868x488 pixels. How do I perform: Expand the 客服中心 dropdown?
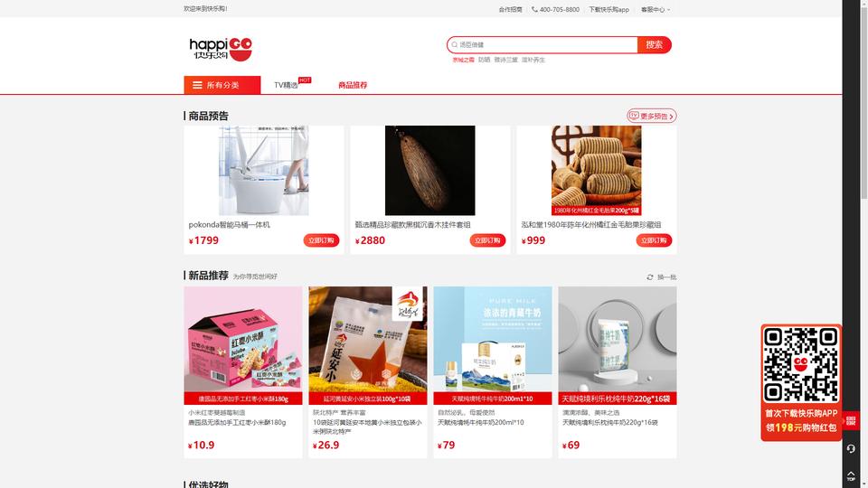tap(656, 9)
